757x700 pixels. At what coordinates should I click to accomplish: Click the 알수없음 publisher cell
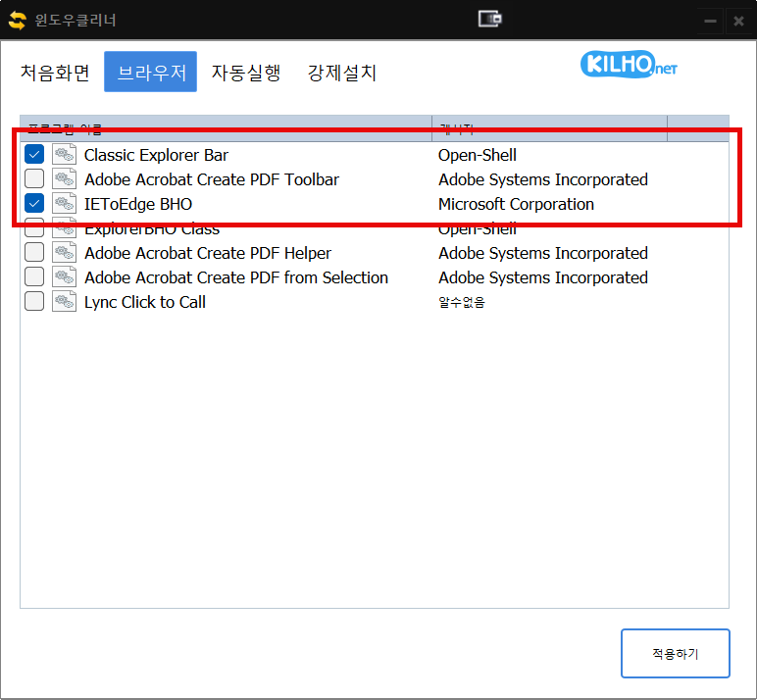(x=462, y=302)
